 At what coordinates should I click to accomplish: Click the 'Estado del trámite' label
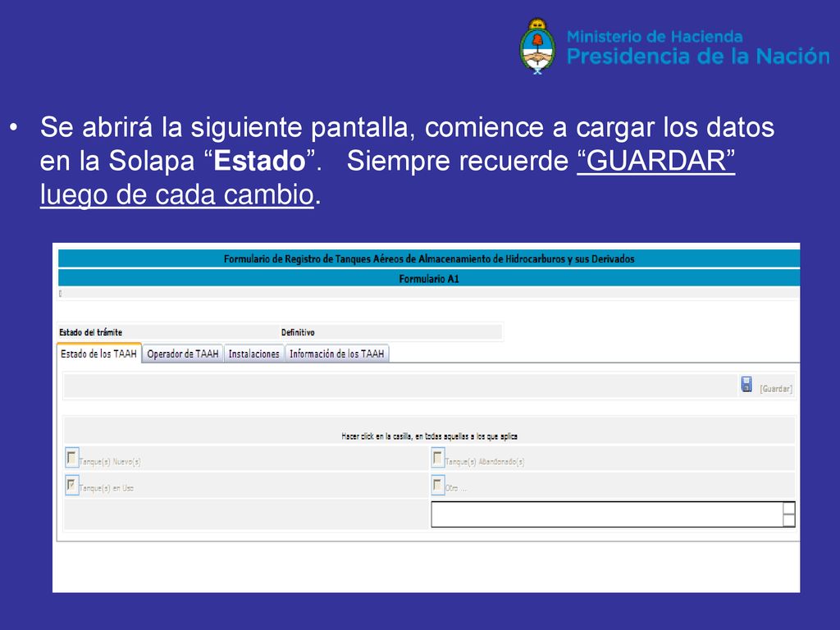pos(90,332)
